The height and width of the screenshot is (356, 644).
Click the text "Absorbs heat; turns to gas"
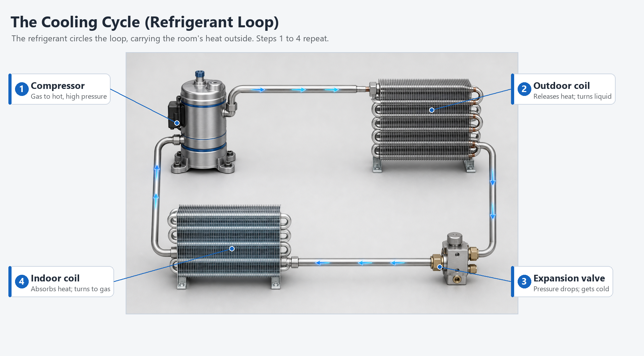pos(70,289)
